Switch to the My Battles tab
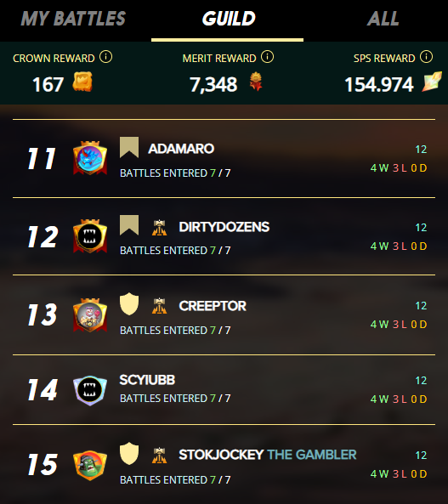This screenshot has width=448, height=504. point(73,19)
